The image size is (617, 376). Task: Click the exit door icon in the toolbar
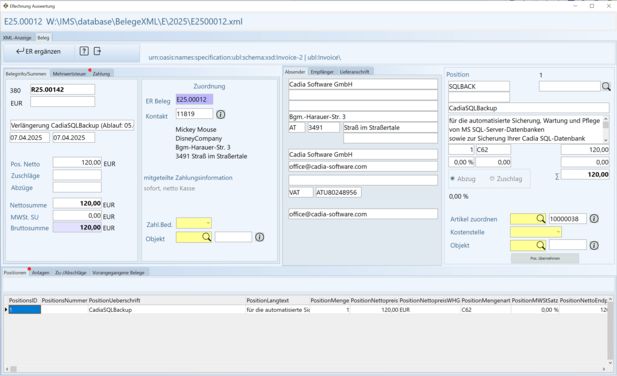tap(97, 51)
